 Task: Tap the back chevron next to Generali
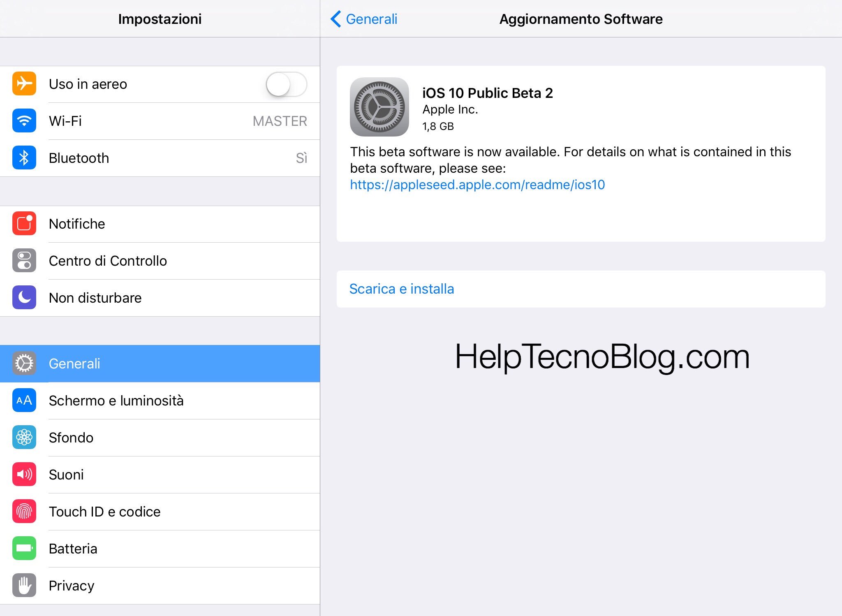(336, 19)
